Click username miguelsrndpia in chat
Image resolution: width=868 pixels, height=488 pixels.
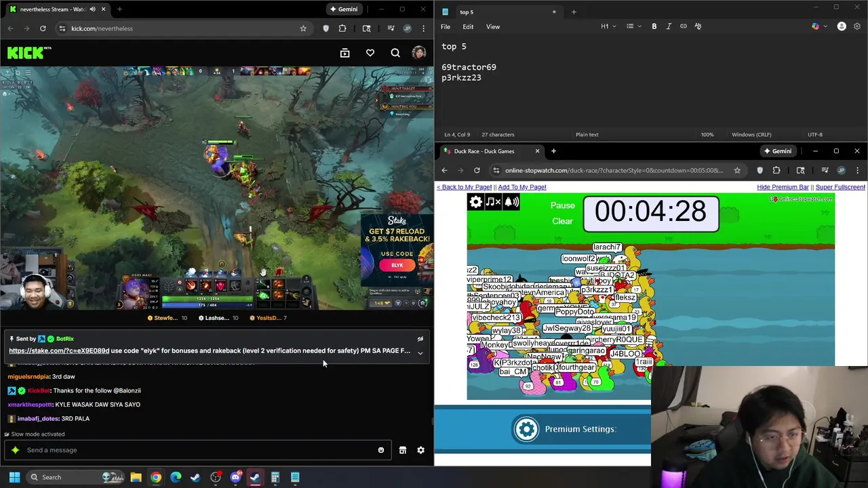point(28,376)
